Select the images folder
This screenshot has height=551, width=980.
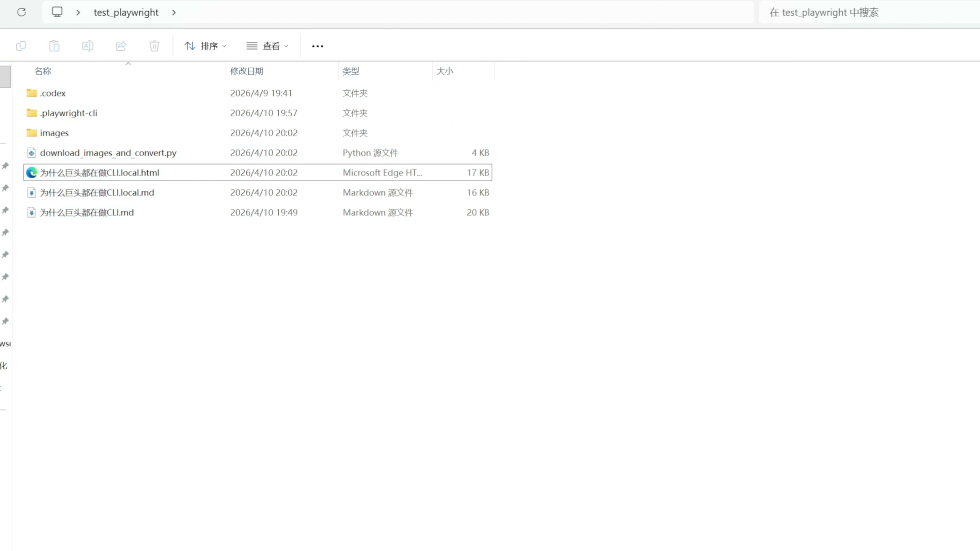54,133
